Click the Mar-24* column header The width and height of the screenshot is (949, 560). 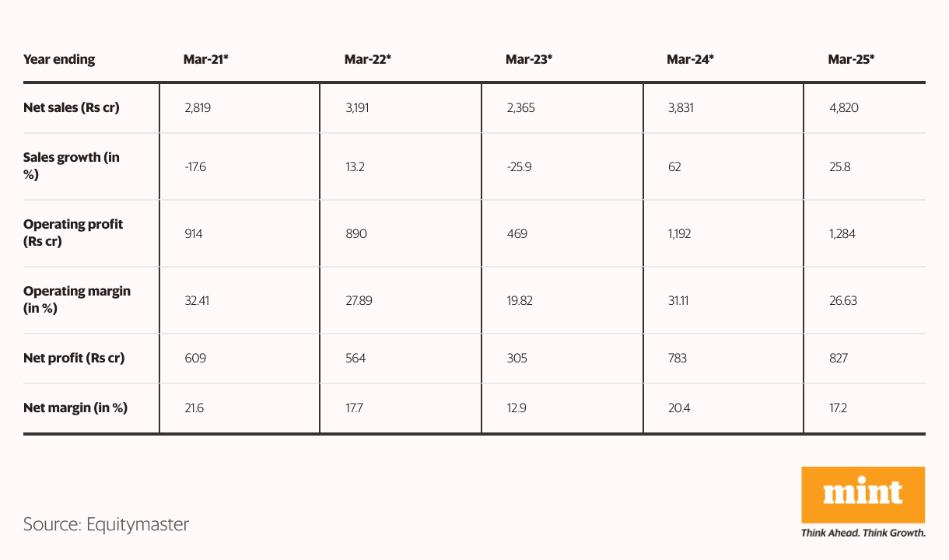(690, 59)
